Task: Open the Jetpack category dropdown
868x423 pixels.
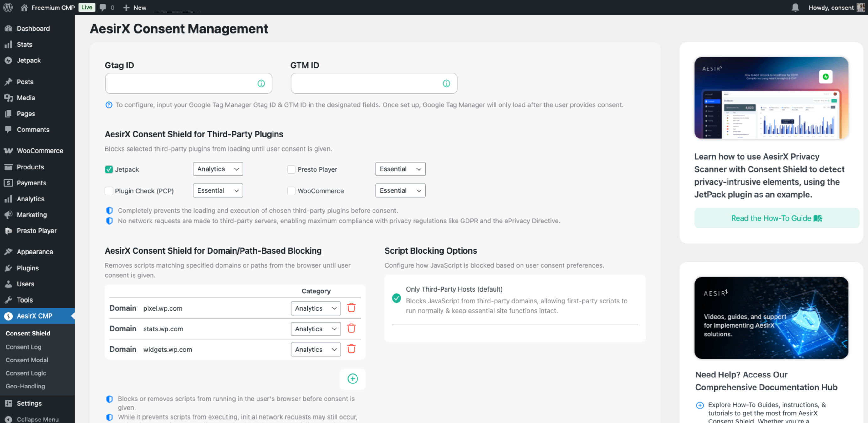Action: (x=218, y=169)
